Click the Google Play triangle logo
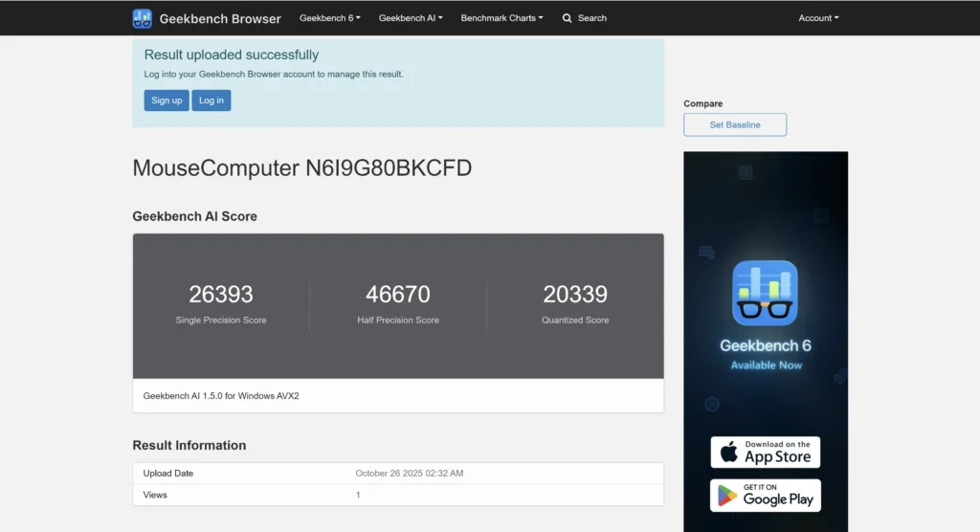Viewport: 980px width, 532px height. pos(728,495)
